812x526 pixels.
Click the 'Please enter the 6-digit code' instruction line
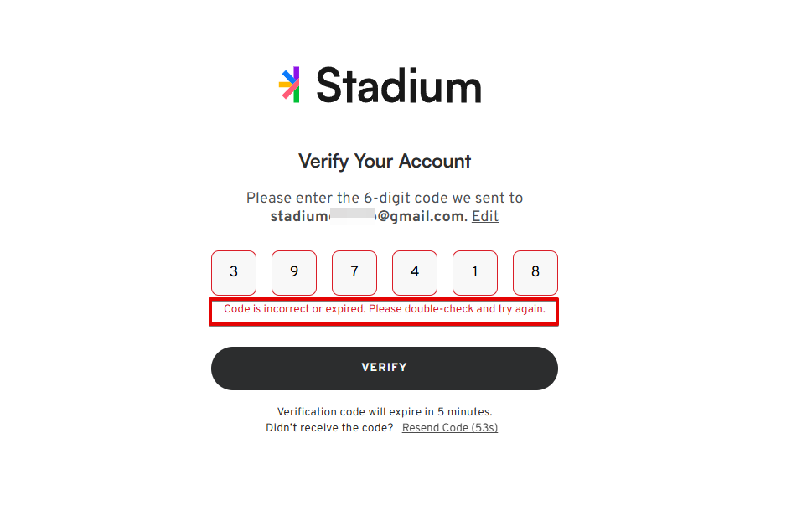click(x=385, y=199)
